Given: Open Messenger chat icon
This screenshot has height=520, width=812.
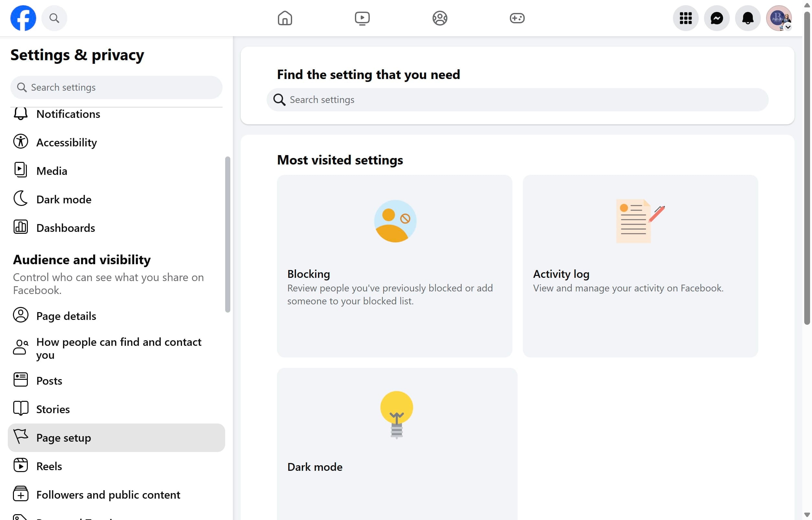Looking at the screenshot, I should click(x=717, y=18).
